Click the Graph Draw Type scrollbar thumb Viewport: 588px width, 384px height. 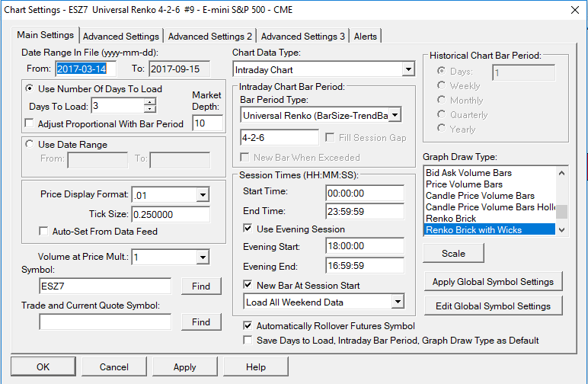pos(561,211)
